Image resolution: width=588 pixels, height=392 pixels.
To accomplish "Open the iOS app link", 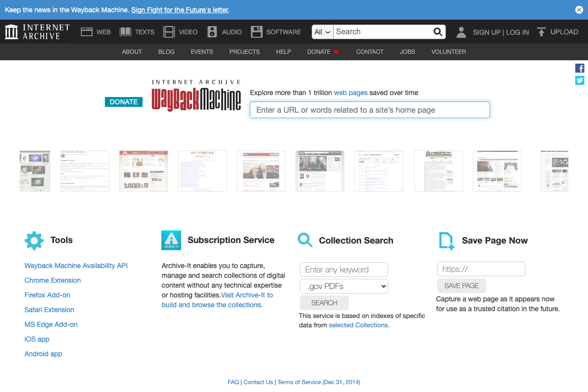I will coord(37,339).
